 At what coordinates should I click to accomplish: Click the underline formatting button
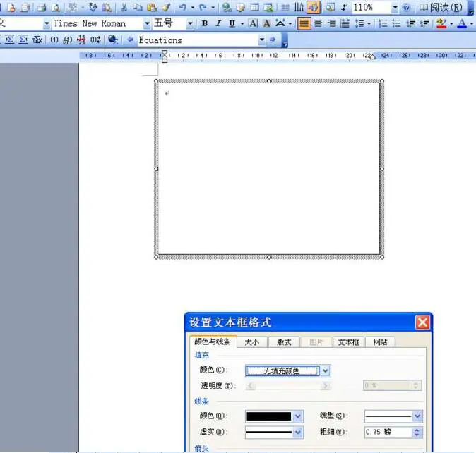tap(232, 24)
